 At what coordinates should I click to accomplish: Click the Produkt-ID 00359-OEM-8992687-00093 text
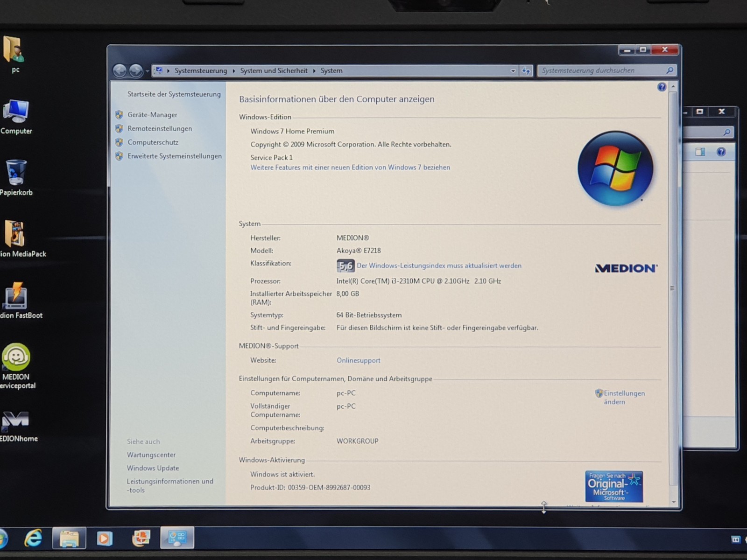[310, 488]
